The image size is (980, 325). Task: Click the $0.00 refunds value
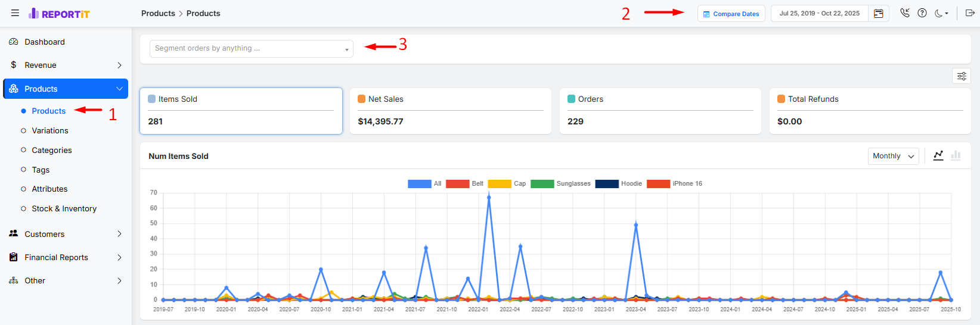click(x=789, y=121)
